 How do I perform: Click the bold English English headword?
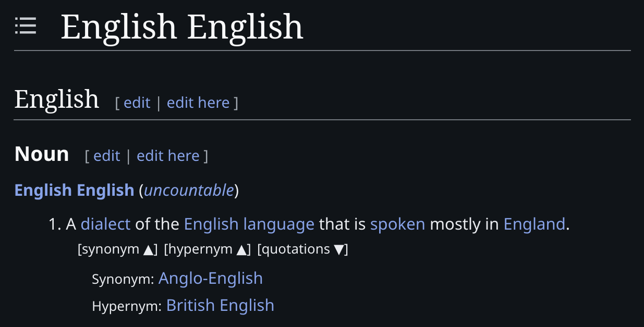(75, 190)
